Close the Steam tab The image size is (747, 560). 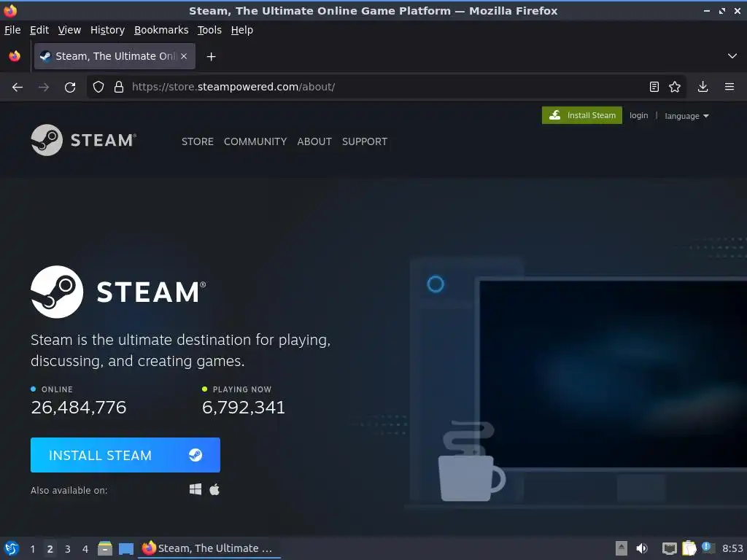pyautogui.click(x=184, y=56)
